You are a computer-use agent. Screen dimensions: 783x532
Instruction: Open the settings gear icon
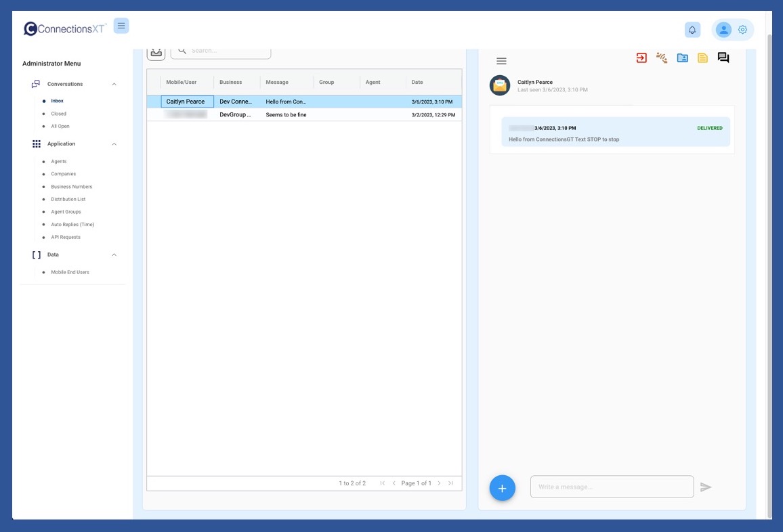[742, 30]
